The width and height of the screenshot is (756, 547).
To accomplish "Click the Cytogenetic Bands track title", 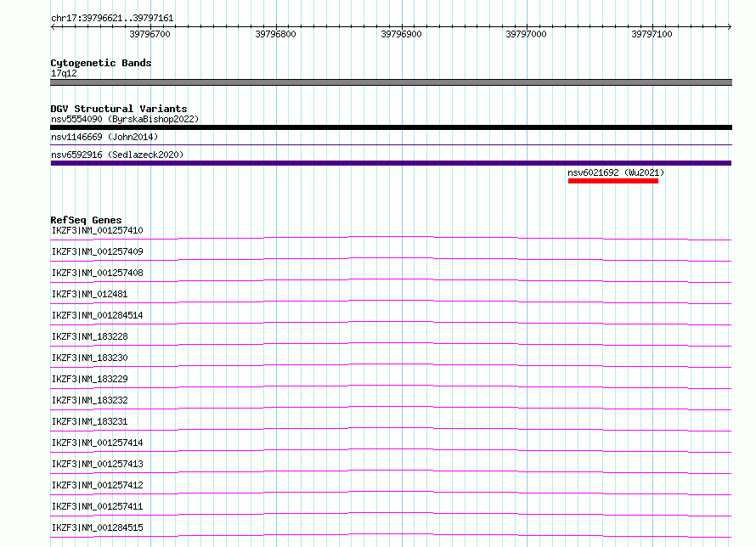I will (x=101, y=63).
